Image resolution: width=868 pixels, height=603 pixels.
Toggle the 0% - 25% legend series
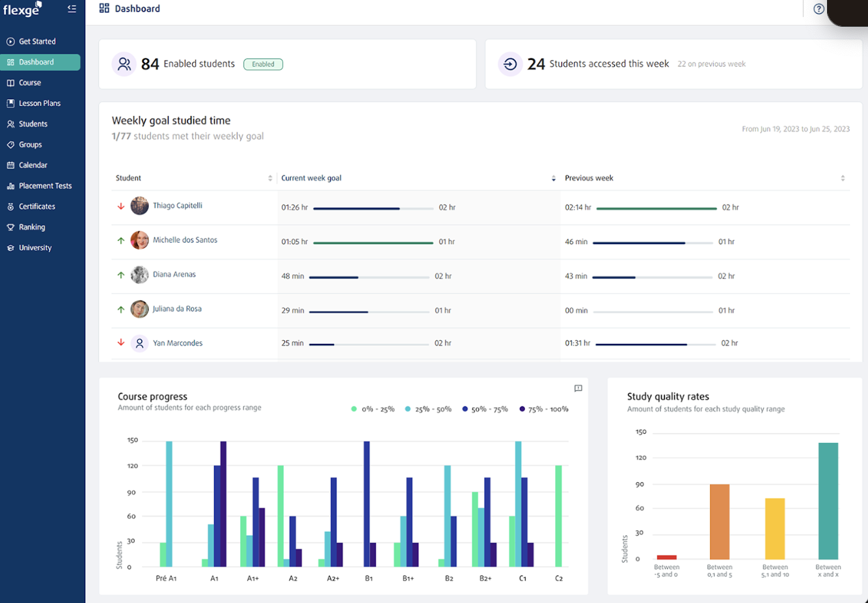pyautogui.click(x=373, y=410)
